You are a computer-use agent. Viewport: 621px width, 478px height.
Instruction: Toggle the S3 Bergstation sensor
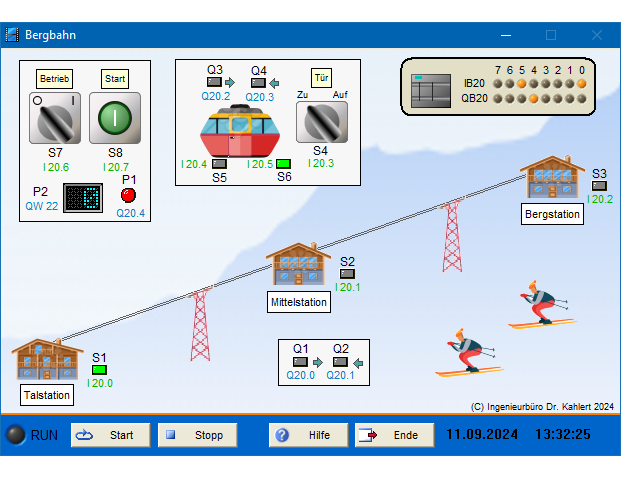(599, 185)
